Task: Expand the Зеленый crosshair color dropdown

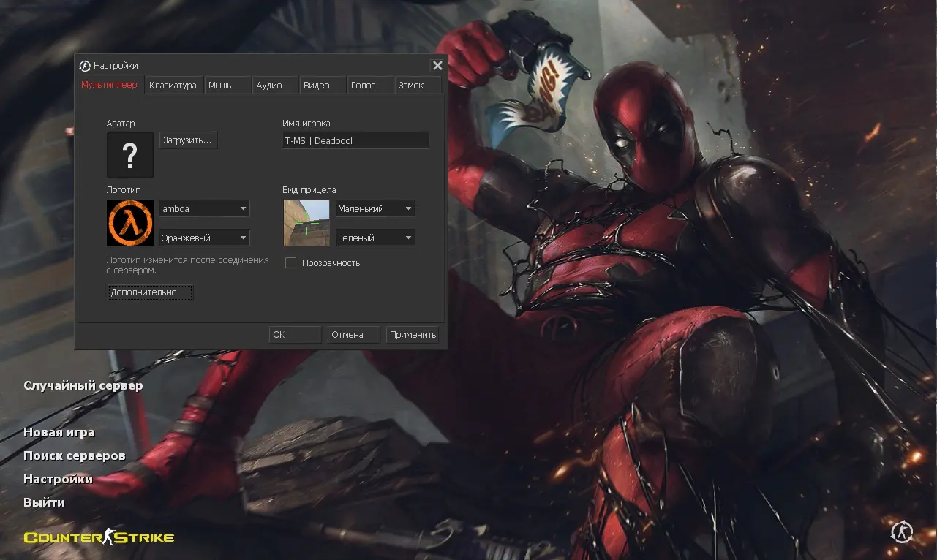Action: (375, 238)
